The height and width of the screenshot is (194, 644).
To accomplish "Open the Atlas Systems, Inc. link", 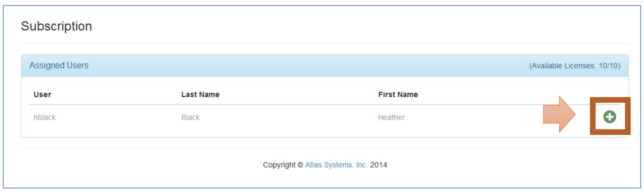I will 336,165.
